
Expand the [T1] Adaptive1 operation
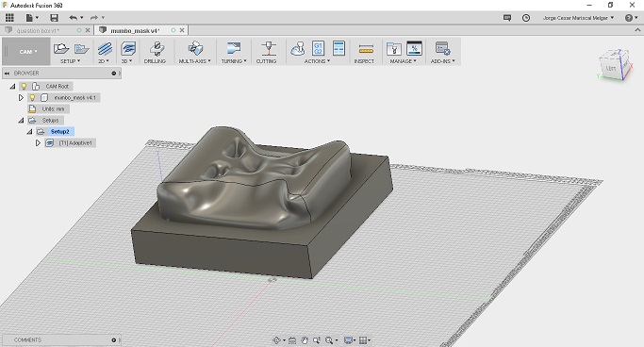(x=38, y=143)
